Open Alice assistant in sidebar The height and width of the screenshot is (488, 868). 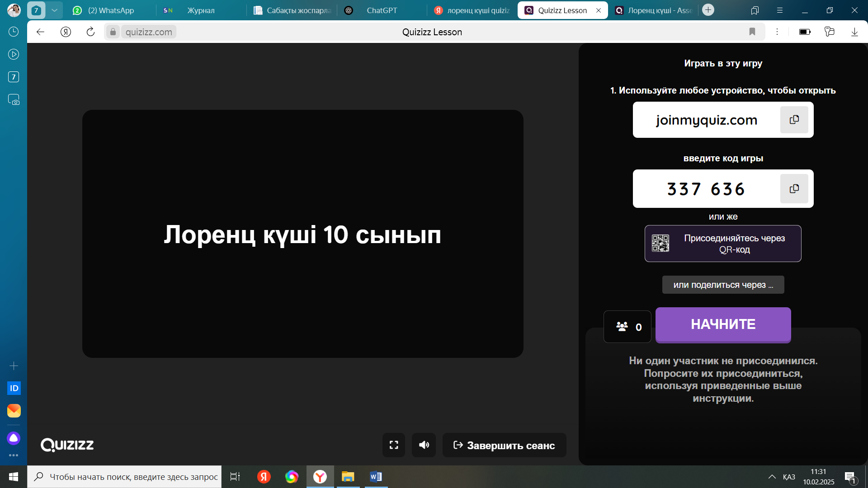[14, 438]
